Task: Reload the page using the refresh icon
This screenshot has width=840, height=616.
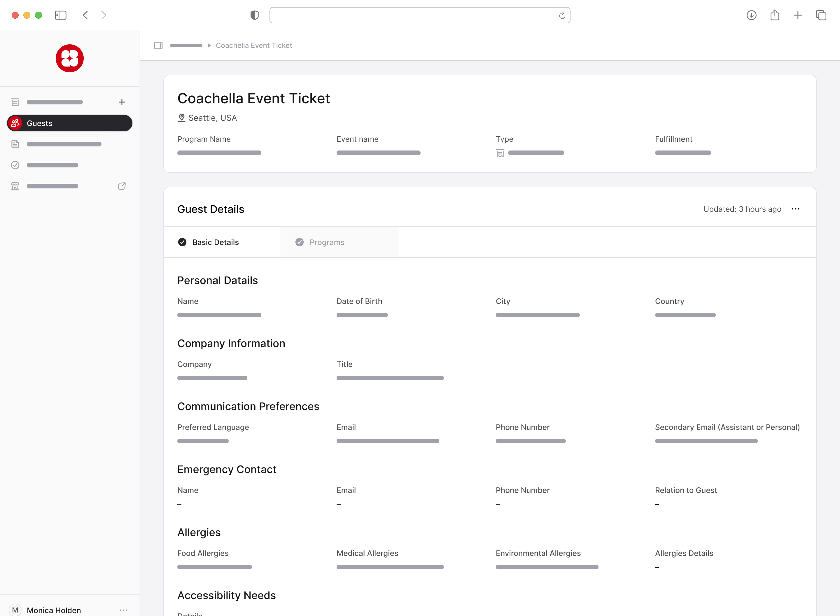Action: pos(562,15)
